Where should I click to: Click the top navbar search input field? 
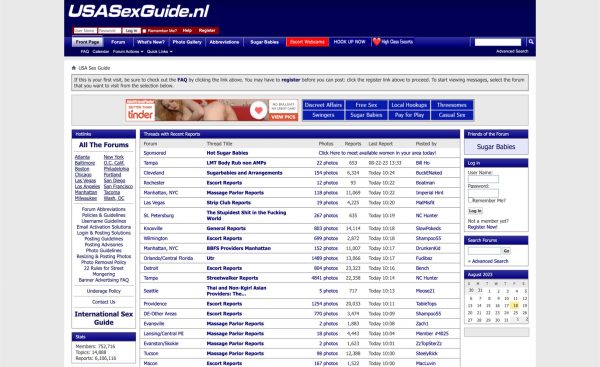tap(498, 42)
